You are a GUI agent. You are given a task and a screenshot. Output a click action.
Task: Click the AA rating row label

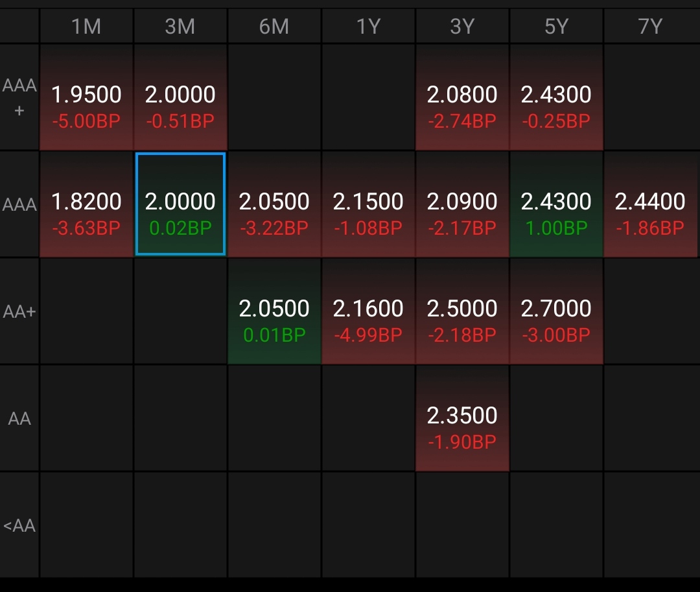[19, 418]
